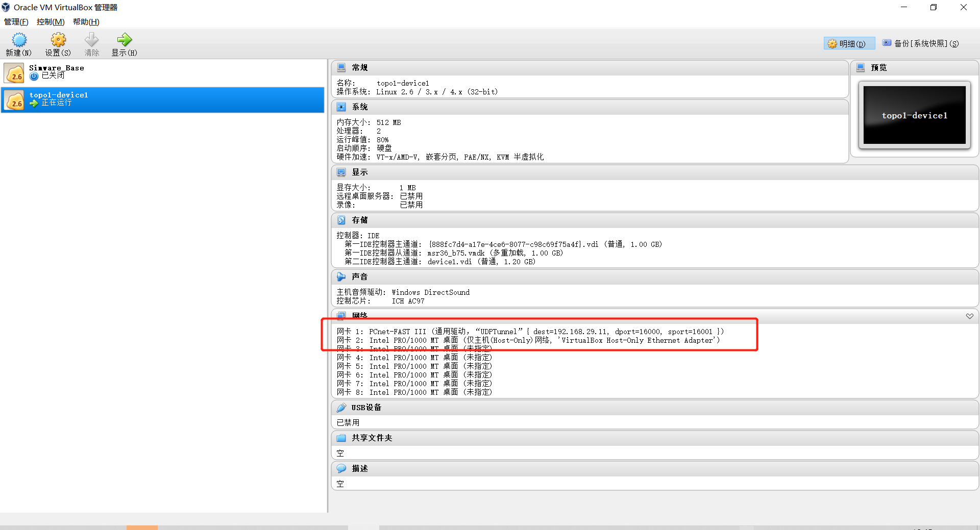Open the 帮助(H) menu
This screenshot has height=530, width=980.
86,21
